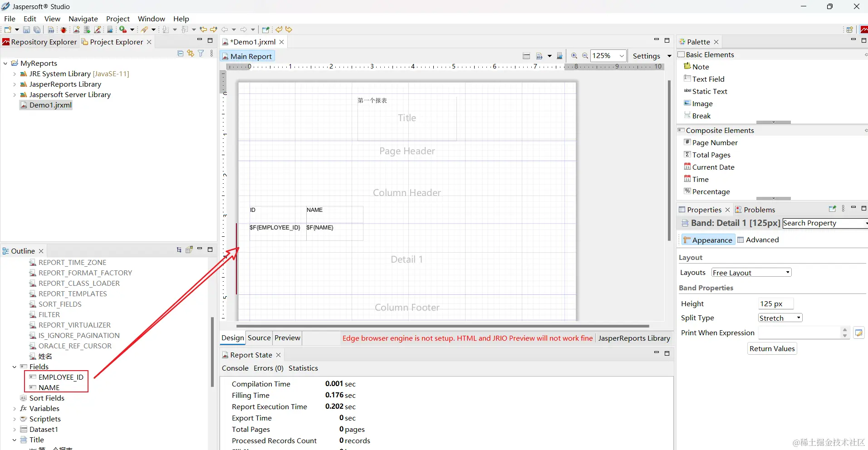
Task: Select the Current Date composite element
Action: click(709, 167)
